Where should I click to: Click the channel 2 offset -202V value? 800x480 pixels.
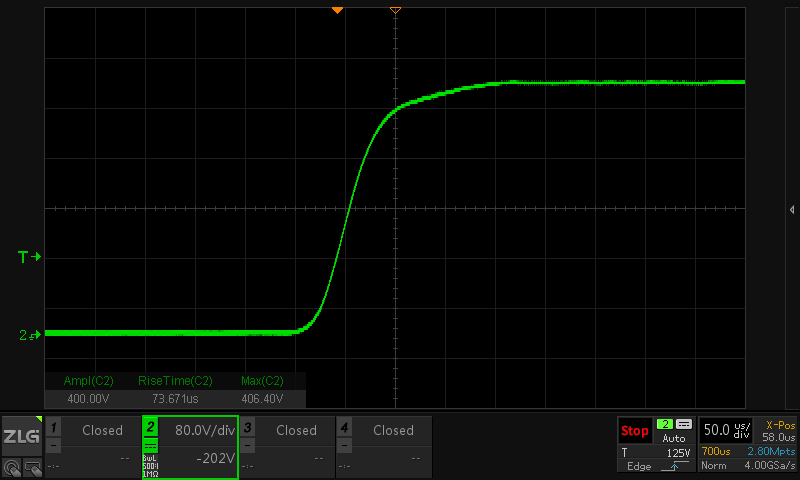(x=214, y=458)
